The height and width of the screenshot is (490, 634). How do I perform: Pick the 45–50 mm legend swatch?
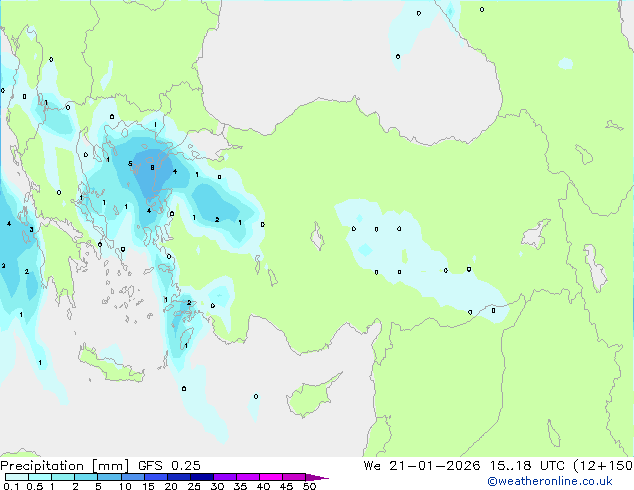294,477
